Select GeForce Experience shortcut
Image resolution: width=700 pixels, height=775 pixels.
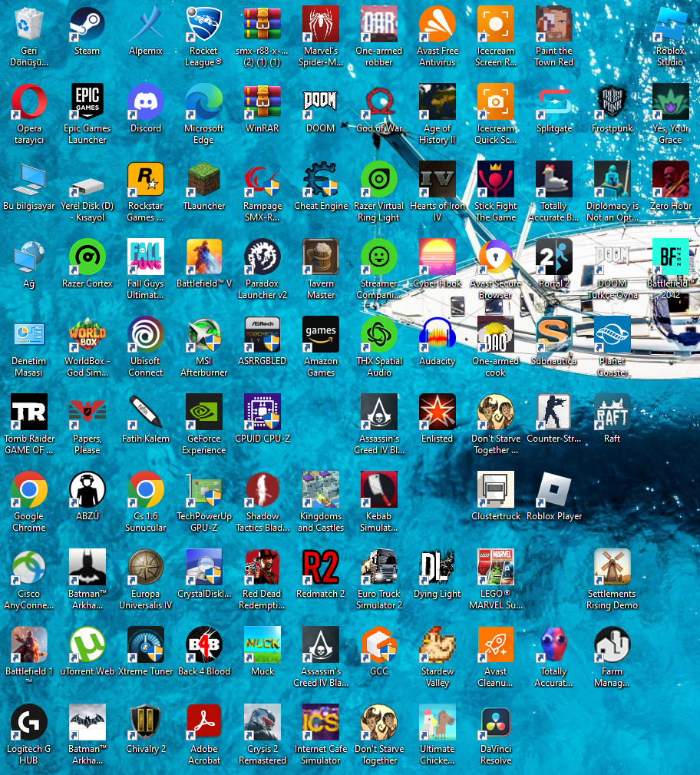[203, 412]
